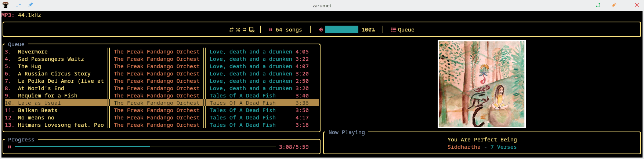Toggle the single mode arrows icon

tap(244, 30)
